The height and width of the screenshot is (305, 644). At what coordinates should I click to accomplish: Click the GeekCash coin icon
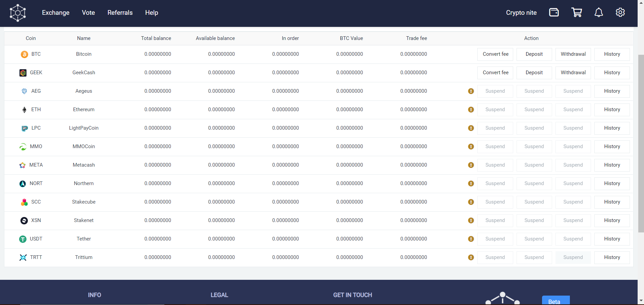tap(23, 73)
